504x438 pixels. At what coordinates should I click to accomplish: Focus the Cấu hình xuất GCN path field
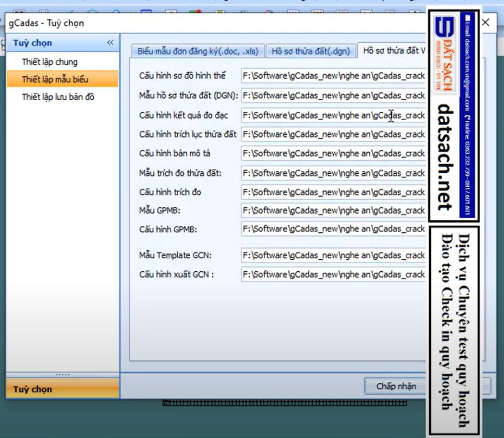coord(333,274)
